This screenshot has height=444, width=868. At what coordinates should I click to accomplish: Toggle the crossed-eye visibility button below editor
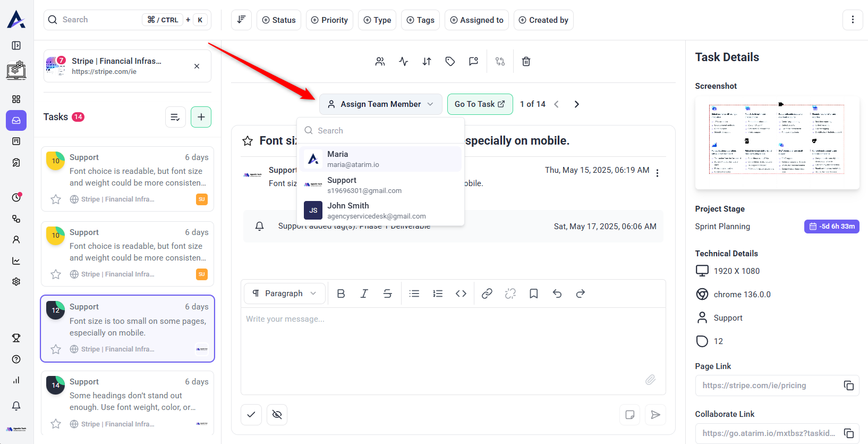(277, 415)
